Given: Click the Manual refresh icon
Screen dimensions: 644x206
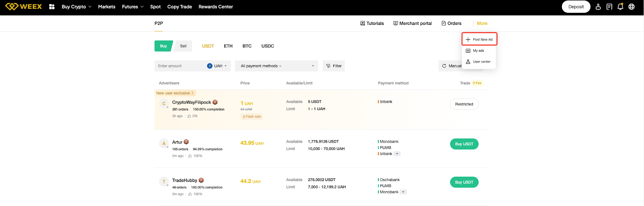Looking at the screenshot, I should 444,66.
